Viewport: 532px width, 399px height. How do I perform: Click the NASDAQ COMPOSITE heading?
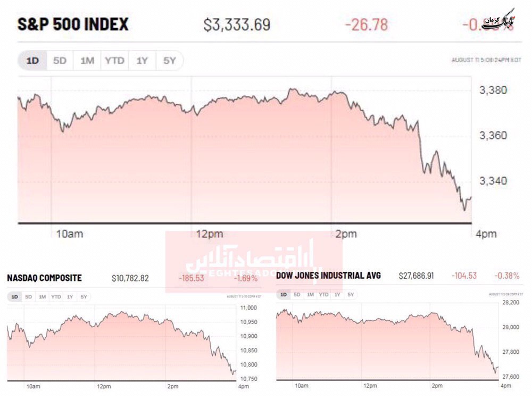click(x=45, y=278)
